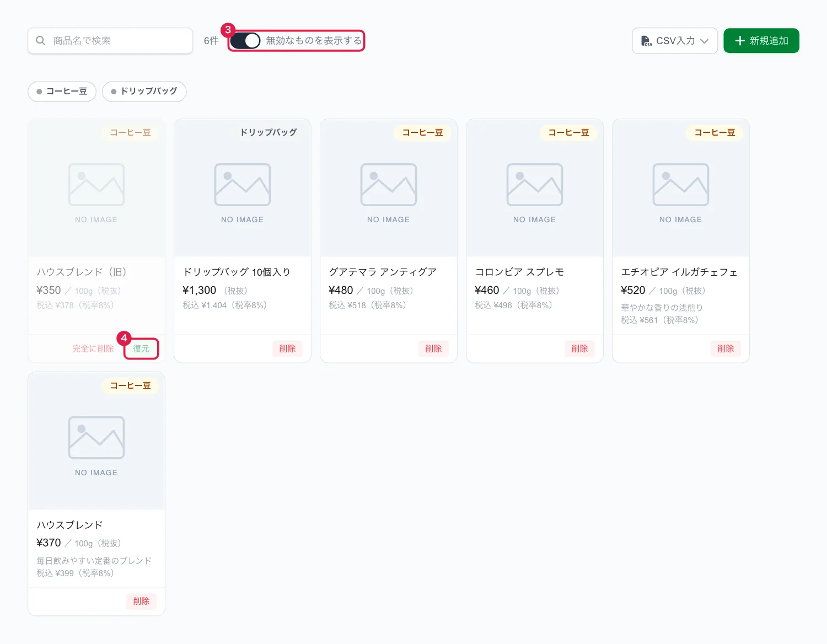Image resolution: width=827 pixels, height=644 pixels.
Task: Click the ¥1,300 price text
Action: (200, 291)
